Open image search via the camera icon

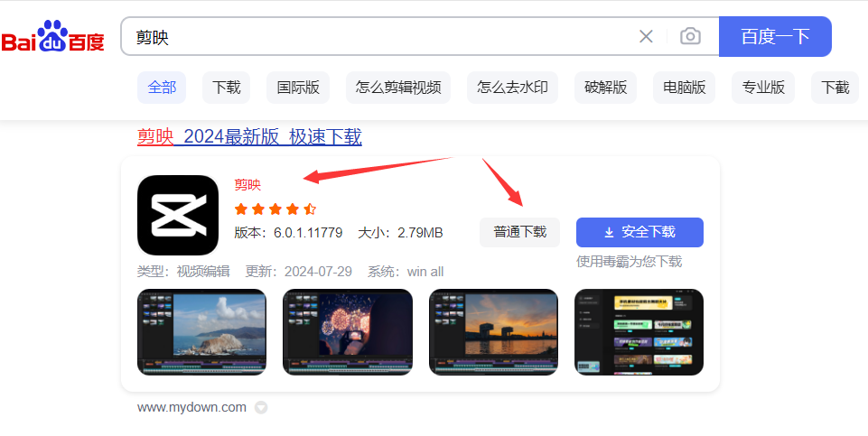pos(690,36)
